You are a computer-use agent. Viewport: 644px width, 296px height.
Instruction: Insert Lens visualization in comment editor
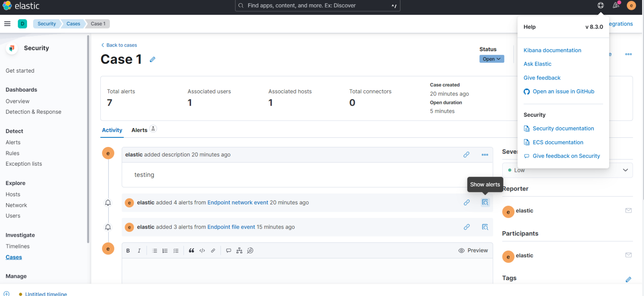250,251
